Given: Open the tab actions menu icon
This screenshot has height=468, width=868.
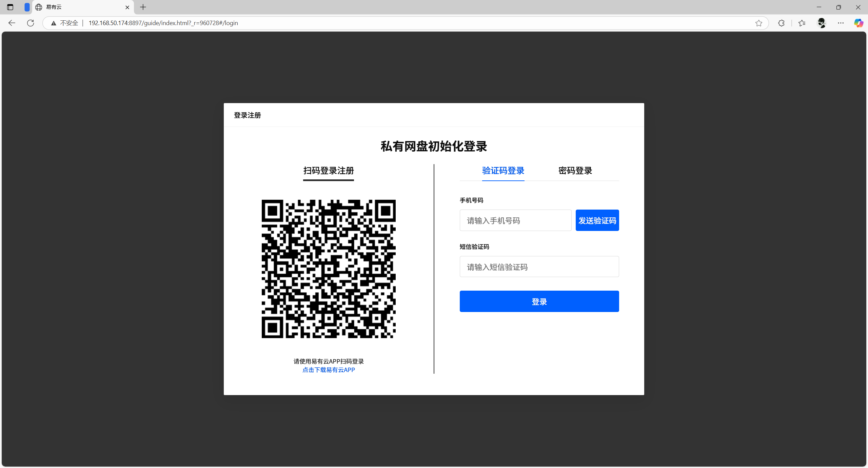Looking at the screenshot, I should [x=10, y=7].
